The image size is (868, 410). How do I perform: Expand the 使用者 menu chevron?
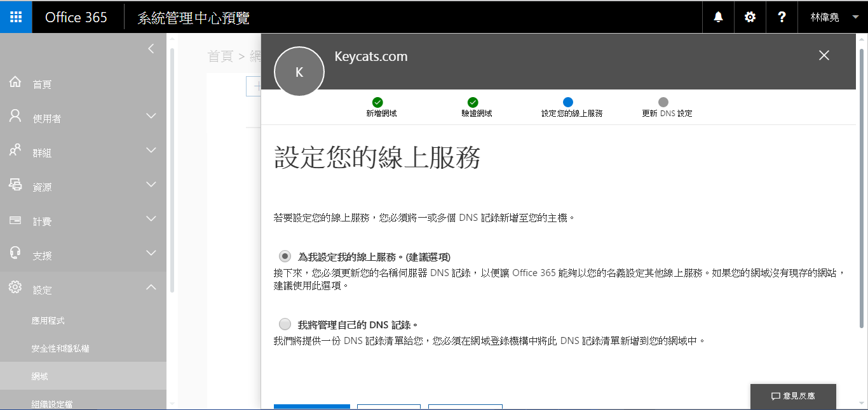[x=151, y=116]
